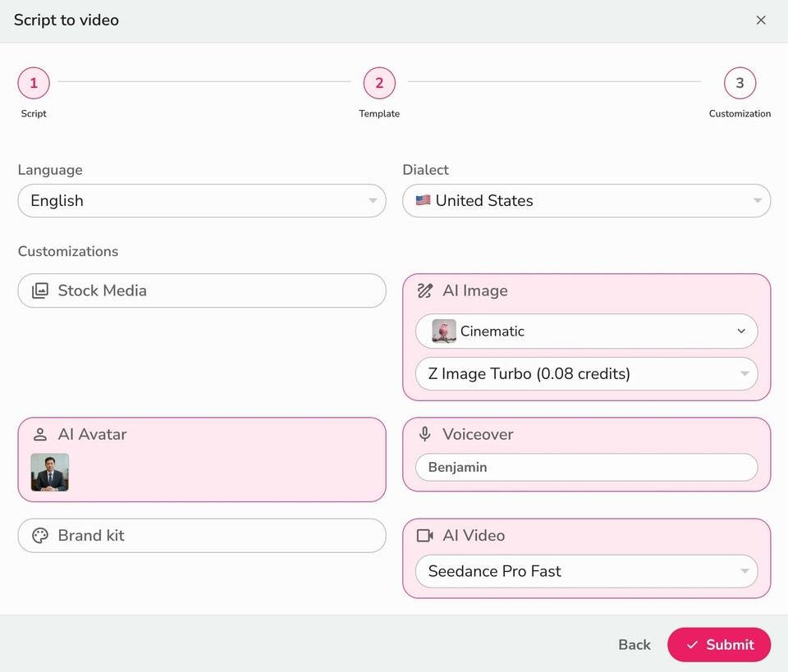Click the AI Video camera icon
The height and width of the screenshot is (672, 788).
[x=424, y=535]
